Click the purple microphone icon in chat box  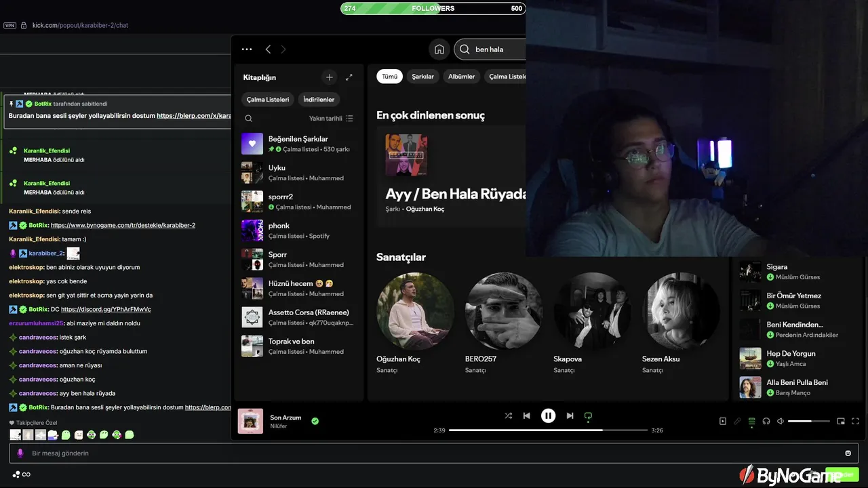pos(20,453)
